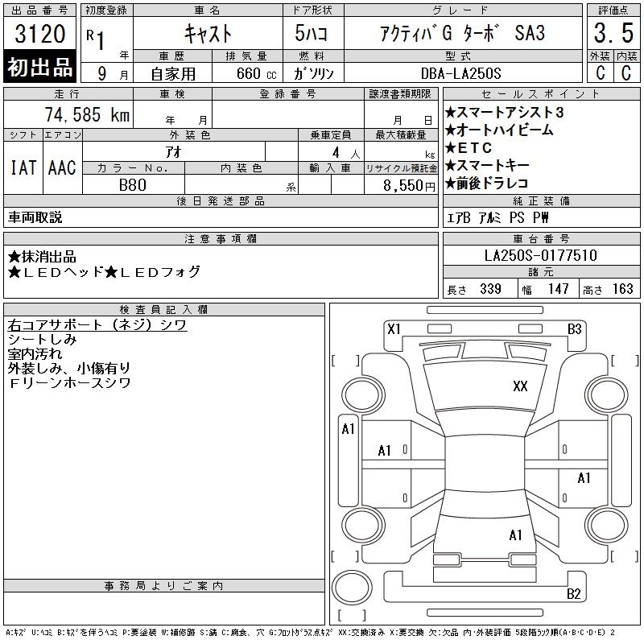Select the width value 147
This screenshot has width=644, height=644.
pos(558,289)
